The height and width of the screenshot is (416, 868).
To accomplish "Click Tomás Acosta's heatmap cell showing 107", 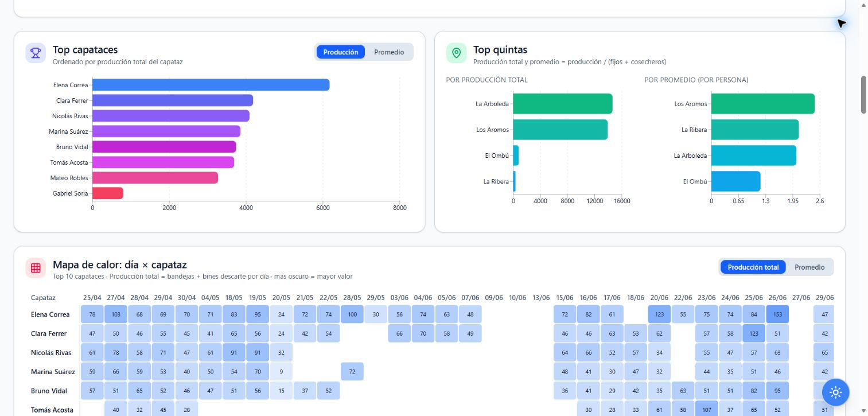I will tap(707, 410).
